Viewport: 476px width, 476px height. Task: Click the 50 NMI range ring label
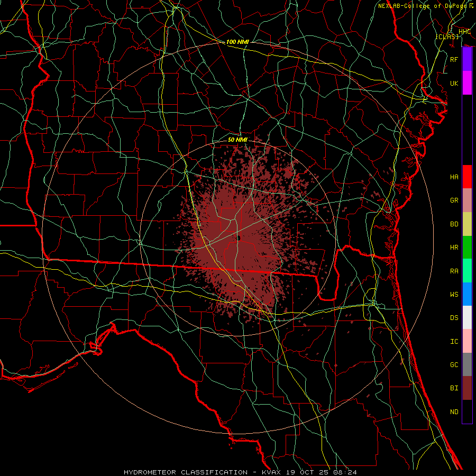pos(237,140)
